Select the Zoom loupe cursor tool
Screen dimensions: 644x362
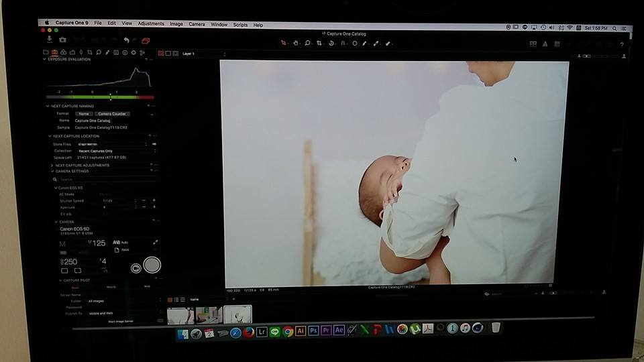tap(308, 43)
